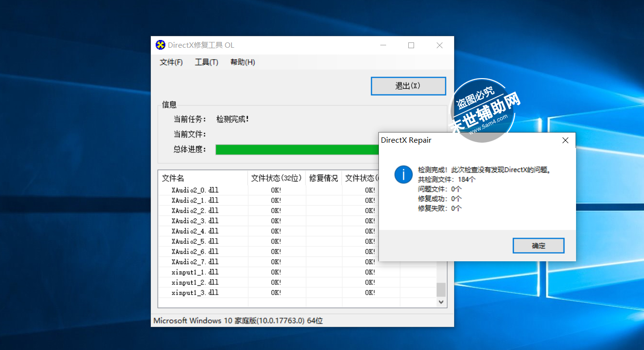Click the DirectX Repair dialog title
The width and height of the screenshot is (644, 350).
[406, 140]
